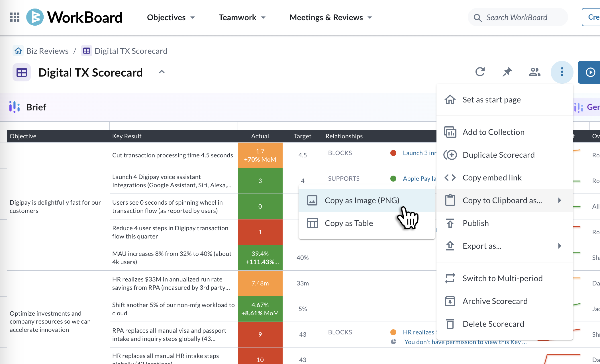Screen dimensions: 600x364
Task: Expand the Objectives dropdown
Action: [x=171, y=17]
